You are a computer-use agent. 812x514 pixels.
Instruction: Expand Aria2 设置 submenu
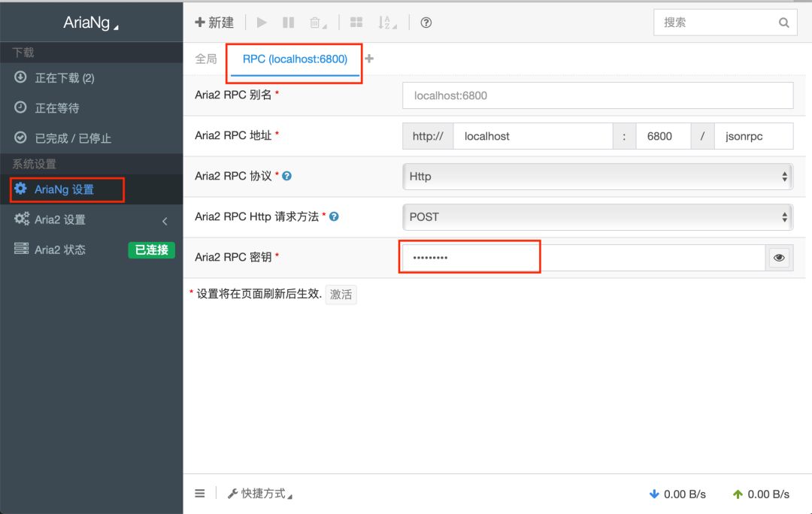coord(91,219)
